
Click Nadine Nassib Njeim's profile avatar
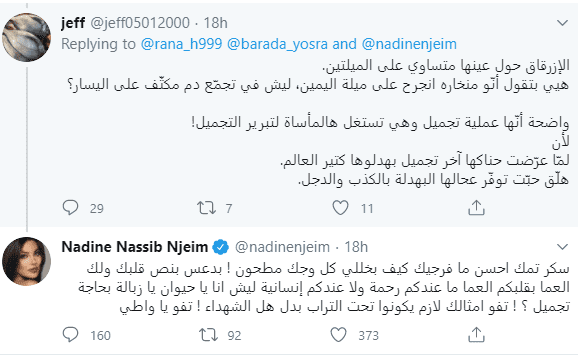coord(26,261)
